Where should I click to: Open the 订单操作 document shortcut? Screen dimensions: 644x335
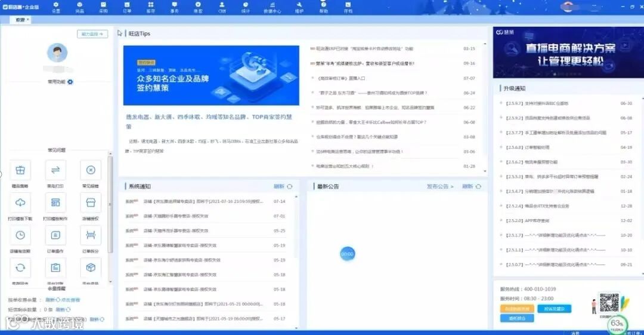point(55,235)
